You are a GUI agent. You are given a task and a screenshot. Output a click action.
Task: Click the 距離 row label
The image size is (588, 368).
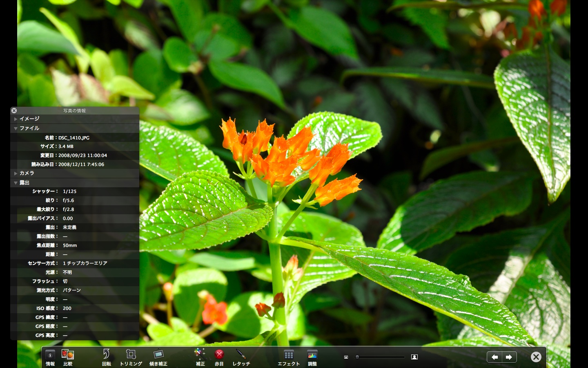click(52, 254)
